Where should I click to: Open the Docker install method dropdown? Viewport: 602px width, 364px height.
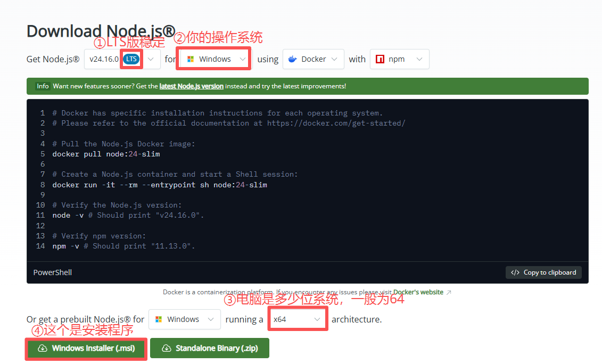point(314,59)
